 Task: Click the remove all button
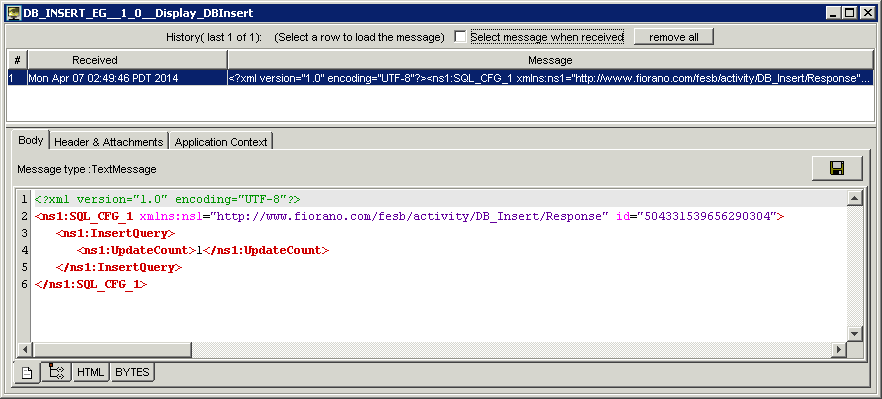[674, 37]
